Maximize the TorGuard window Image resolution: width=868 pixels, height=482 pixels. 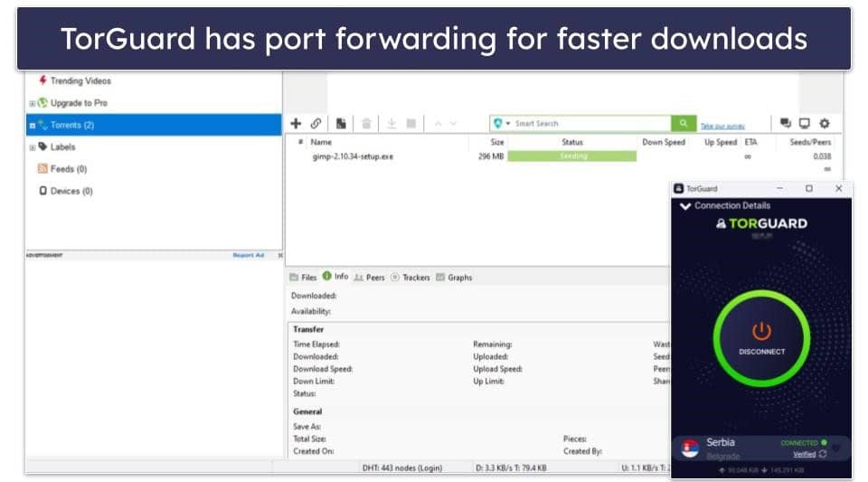pyautogui.click(x=808, y=189)
